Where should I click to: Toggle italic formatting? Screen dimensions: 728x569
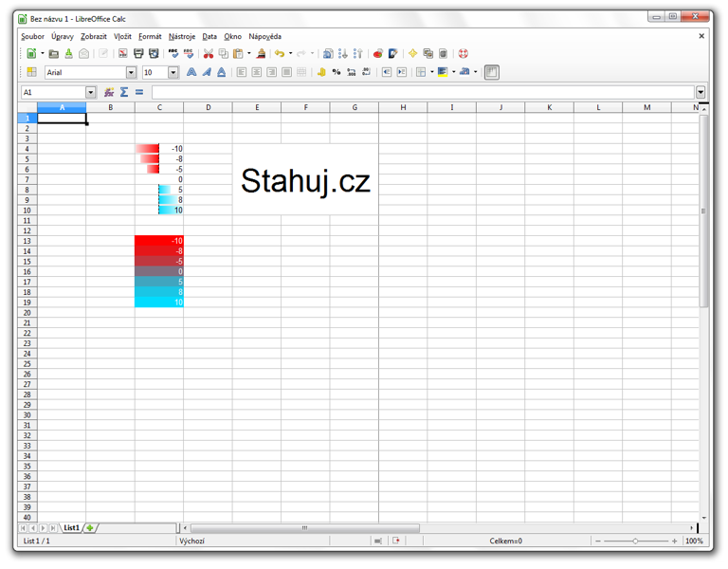point(207,72)
